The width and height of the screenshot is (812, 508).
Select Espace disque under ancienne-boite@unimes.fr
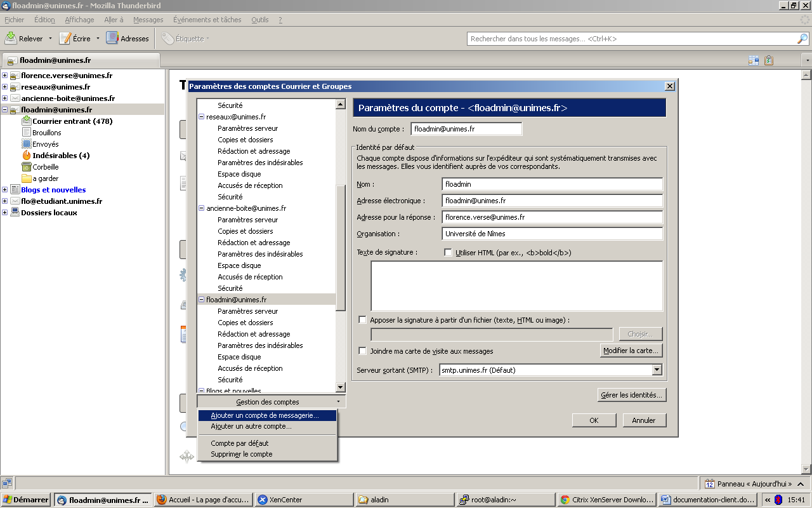239,265
